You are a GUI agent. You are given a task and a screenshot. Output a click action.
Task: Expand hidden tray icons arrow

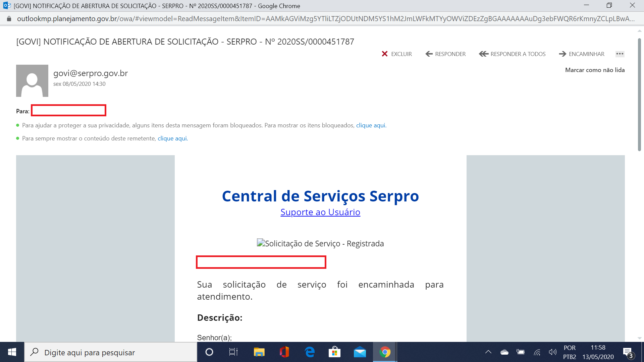click(488, 352)
